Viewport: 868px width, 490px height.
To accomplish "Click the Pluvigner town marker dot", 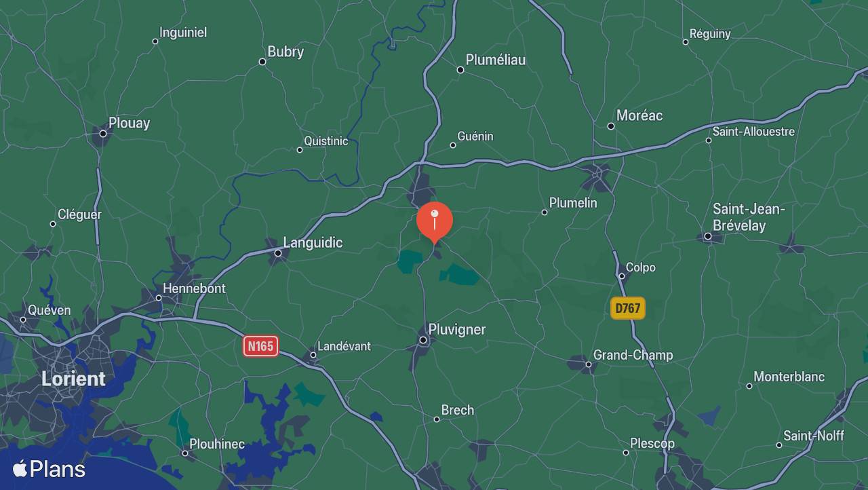I will pyautogui.click(x=423, y=340).
